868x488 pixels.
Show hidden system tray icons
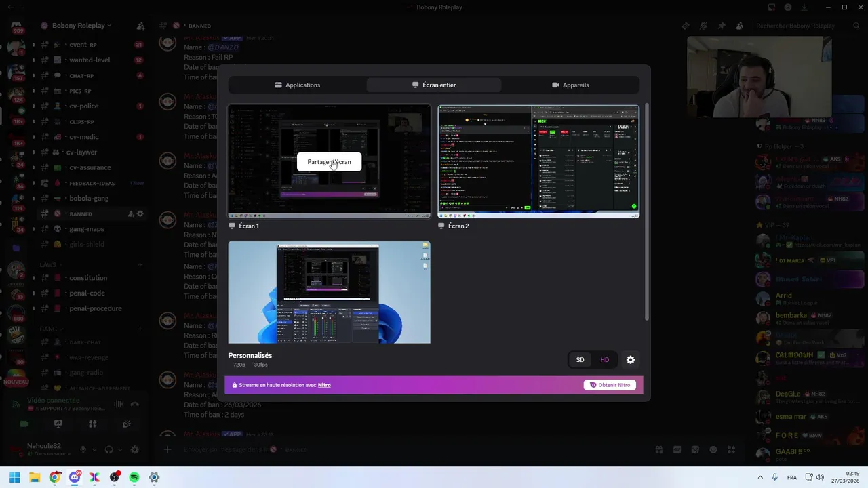click(760, 477)
